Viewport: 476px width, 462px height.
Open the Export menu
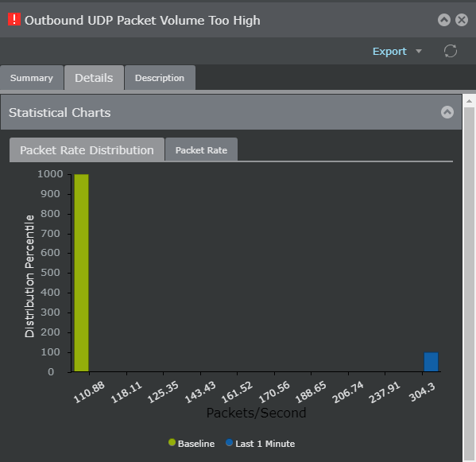click(x=389, y=52)
